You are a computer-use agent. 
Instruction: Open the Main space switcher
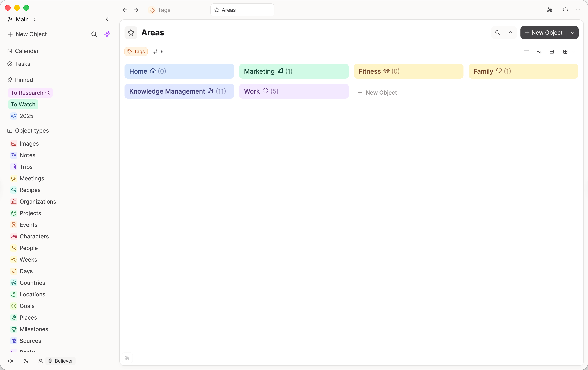pos(22,19)
